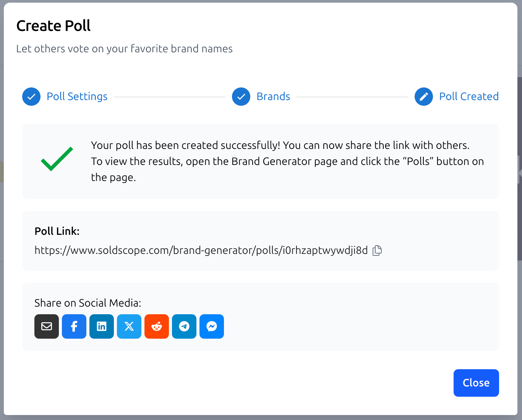Click the Brands step checkmark icon

[x=241, y=97]
